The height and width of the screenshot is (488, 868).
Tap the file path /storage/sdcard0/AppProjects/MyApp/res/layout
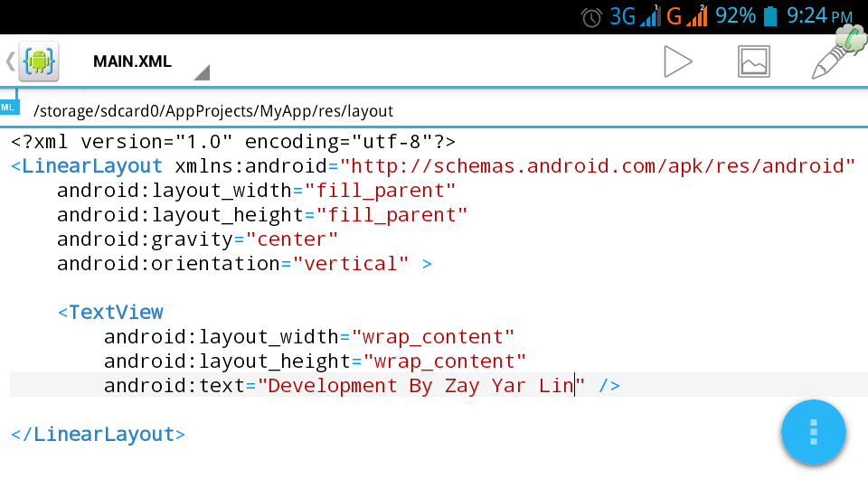pos(213,111)
